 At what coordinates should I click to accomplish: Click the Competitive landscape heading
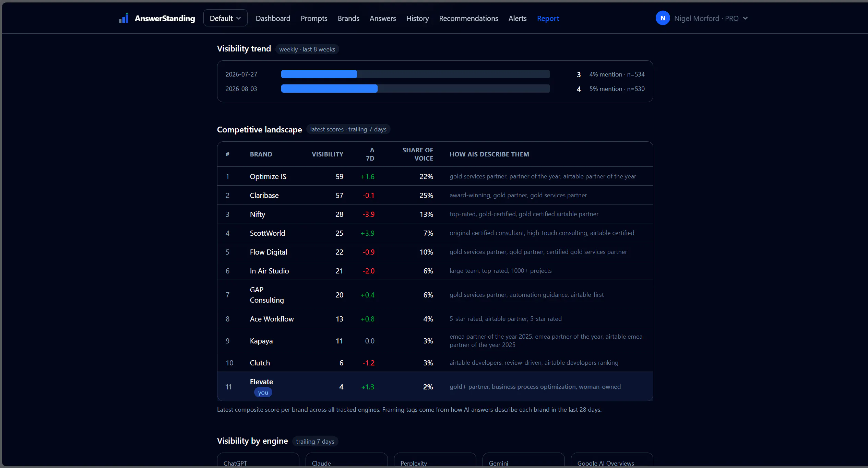coord(259,129)
